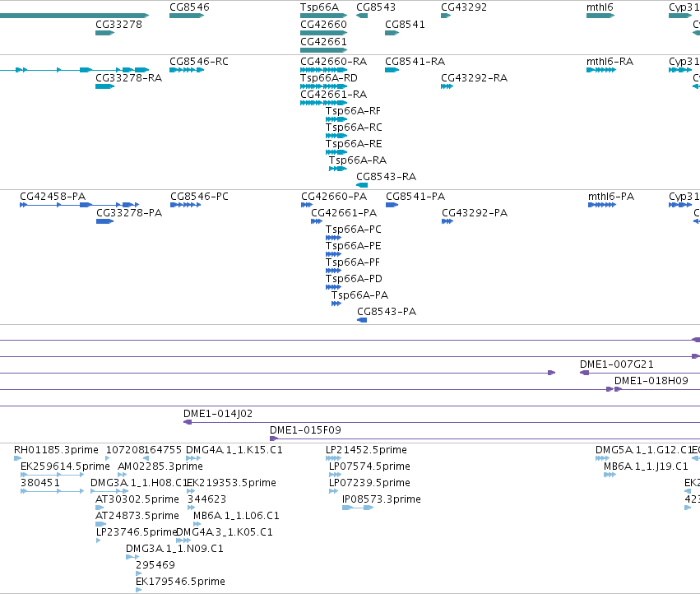Click the LP23746.5prime EST
Image resolution: width=700 pixels, height=594 pixels.
point(98,541)
